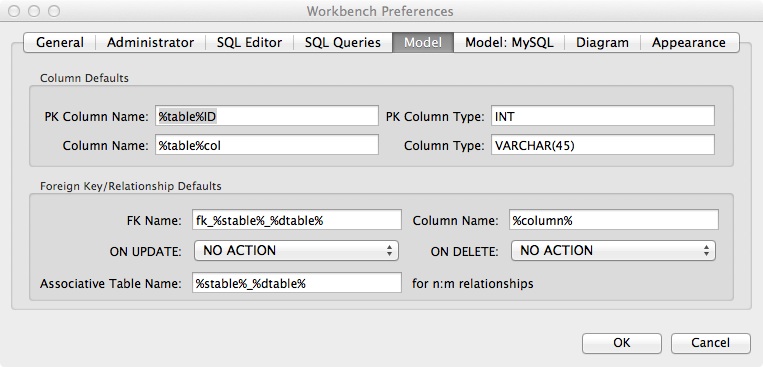Close the Workbench Preferences window
This screenshot has width=763, height=367.
tap(14, 11)
